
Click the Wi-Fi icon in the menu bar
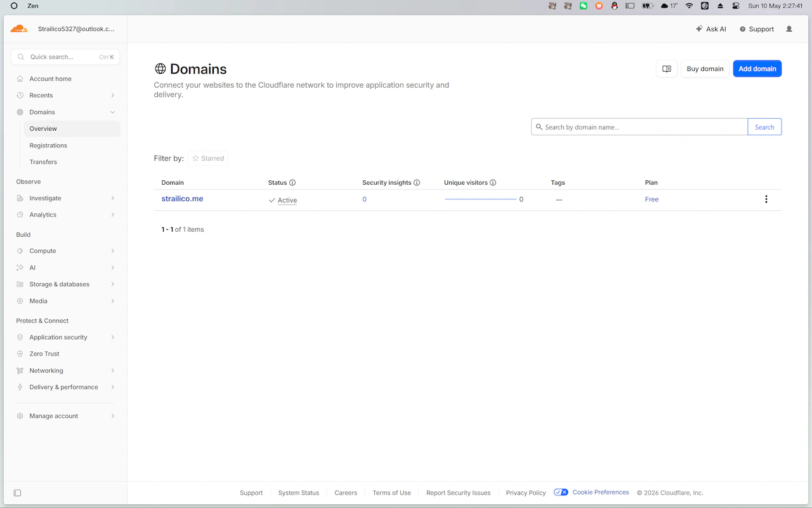coord(689,6)
